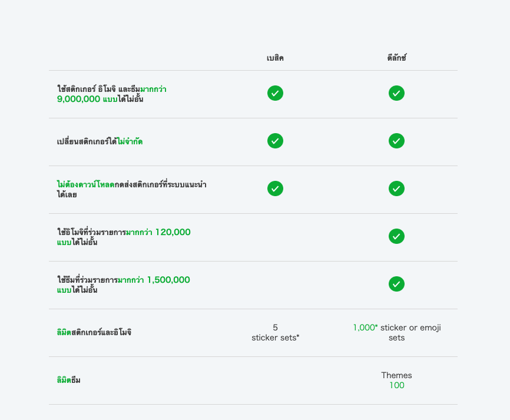Click Basic checkmark for no-download sticker row
Screen dimensions: 510x420
[275, 188]
